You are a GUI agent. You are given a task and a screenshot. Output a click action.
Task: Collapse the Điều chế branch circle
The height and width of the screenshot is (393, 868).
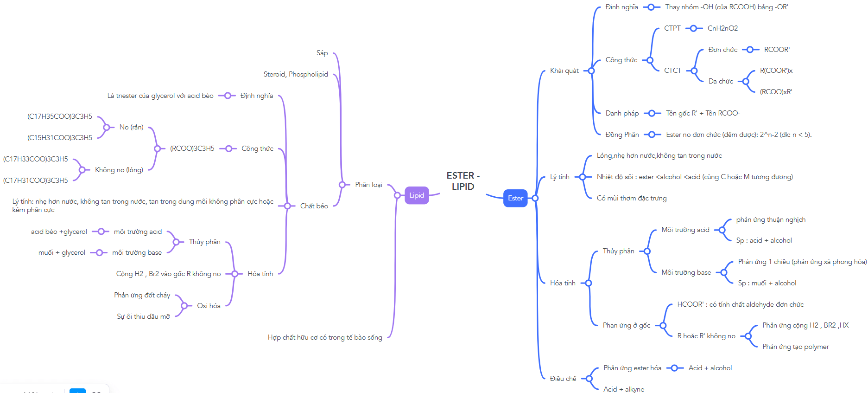pos(589,379)
